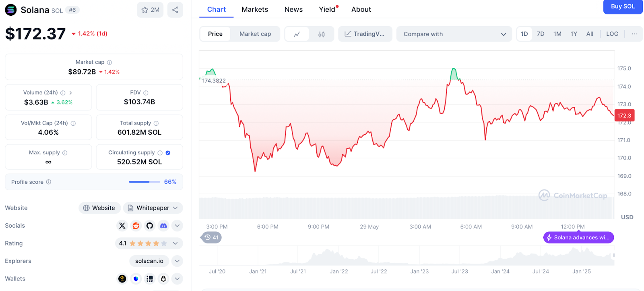Open Solana GitHub social link
Screen dimensions: 644x291
(x=150, y=226)
